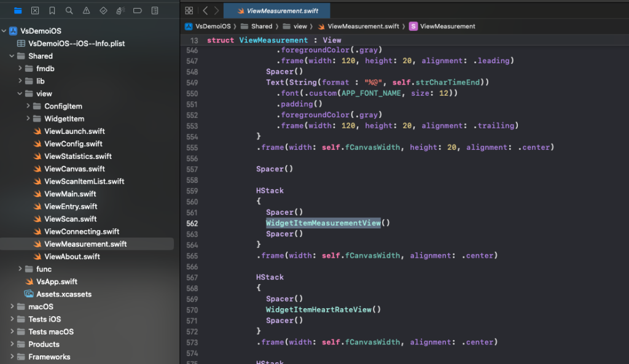Collapse the view folder
The image size is (629, 364).
[20, 94]
